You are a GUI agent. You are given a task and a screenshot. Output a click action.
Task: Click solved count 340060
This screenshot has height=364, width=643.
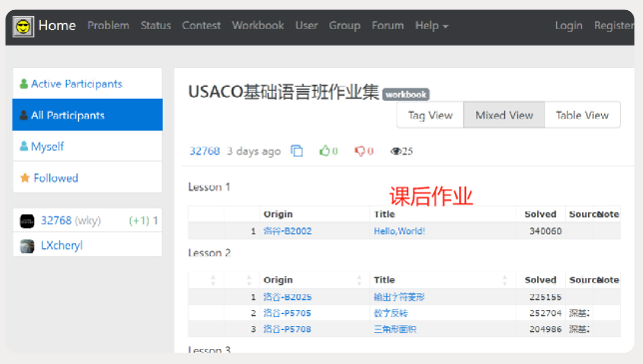point(545,231)
